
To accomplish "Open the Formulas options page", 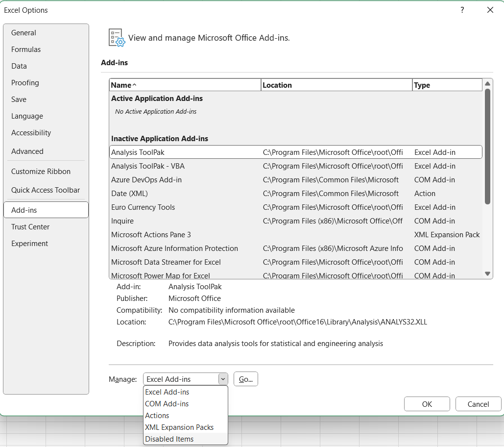I will point(26,49).
